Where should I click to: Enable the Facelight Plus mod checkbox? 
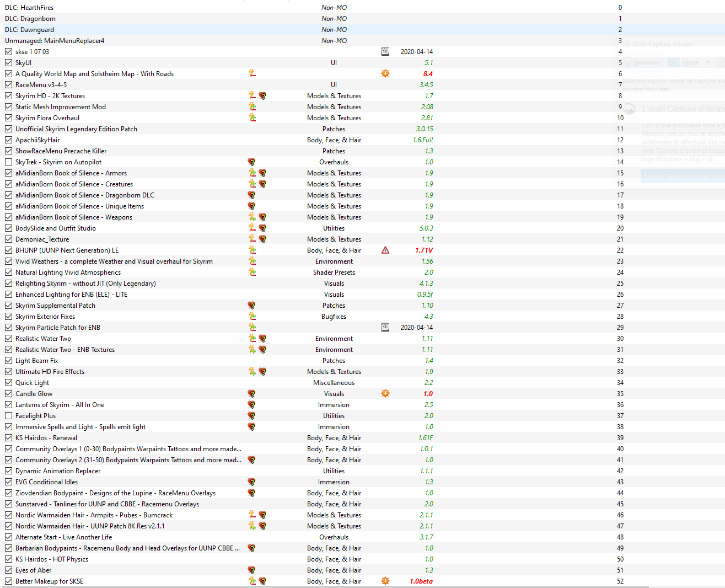[8, 415]
